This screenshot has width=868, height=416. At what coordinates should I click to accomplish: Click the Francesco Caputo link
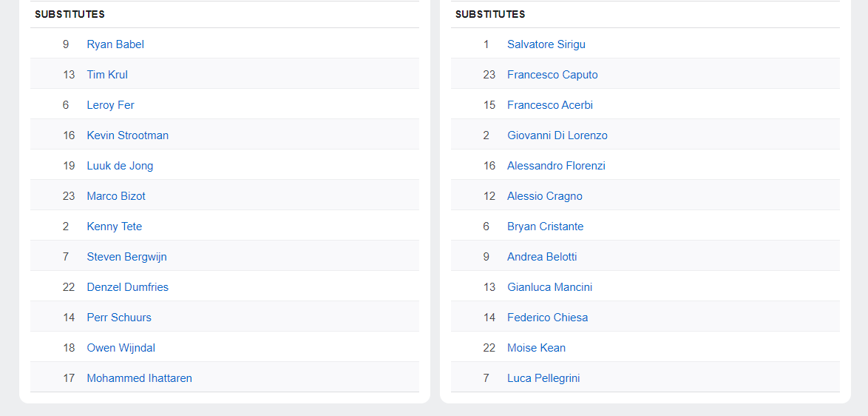pyautogui.click(x=552, y=75)
